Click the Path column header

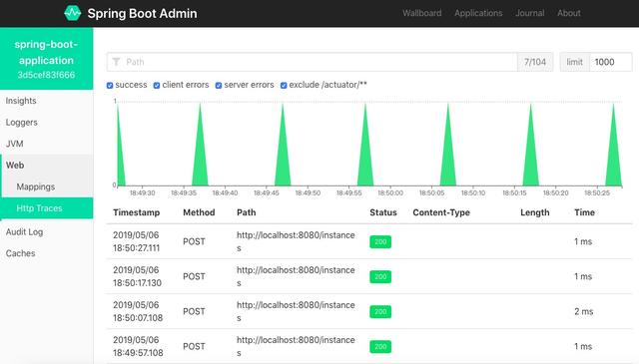point(247,212)
